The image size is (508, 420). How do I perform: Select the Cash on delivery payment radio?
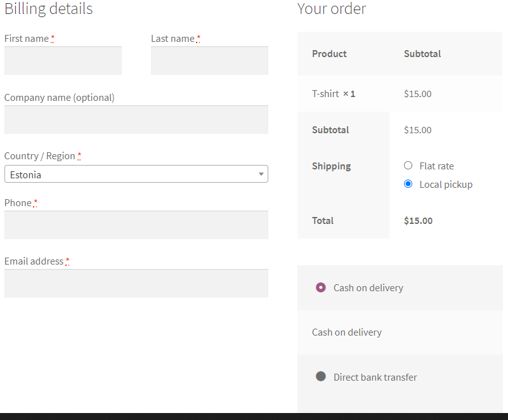coord(321,287)
